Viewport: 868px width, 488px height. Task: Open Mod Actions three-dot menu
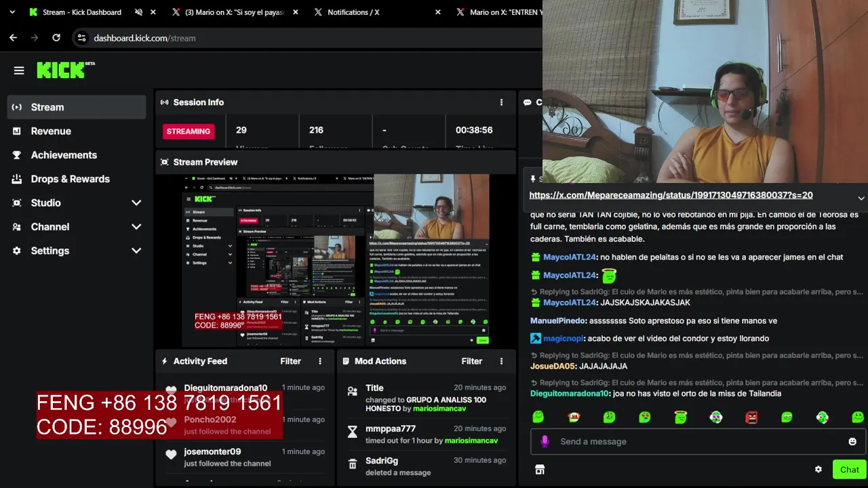tap(501, 361)
